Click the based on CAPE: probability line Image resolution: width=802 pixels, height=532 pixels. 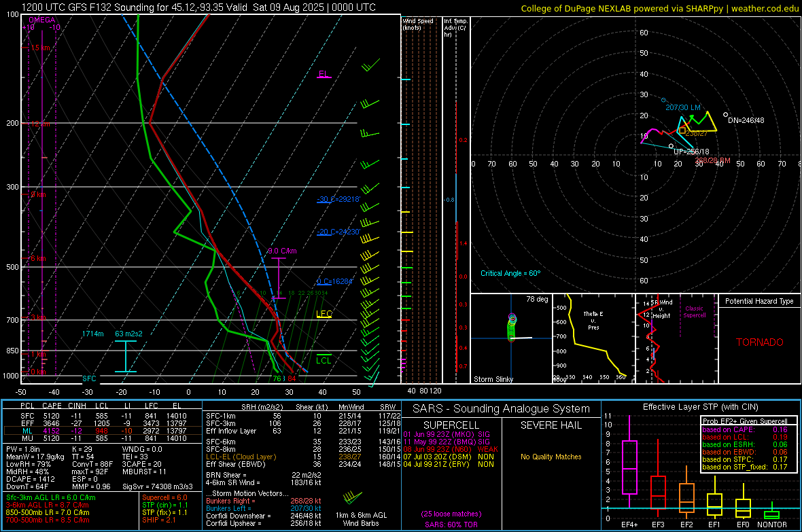click(x=745, y=429)
